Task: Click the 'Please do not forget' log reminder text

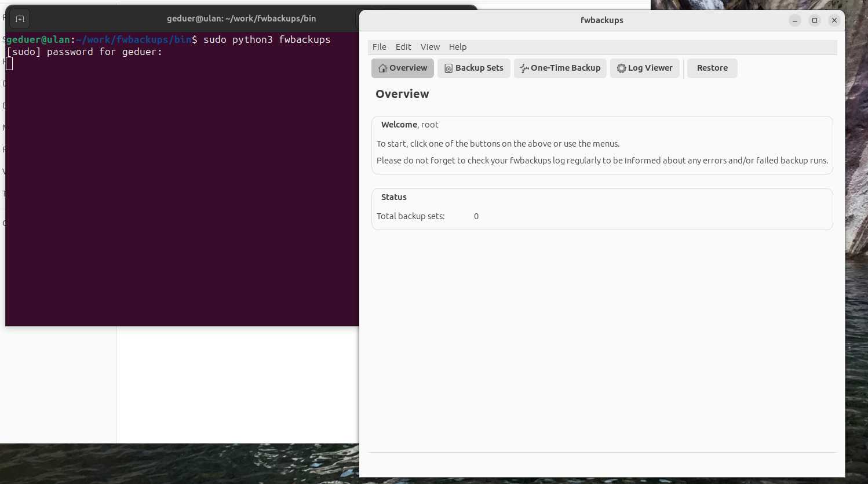Action: [x=603, y=161]
